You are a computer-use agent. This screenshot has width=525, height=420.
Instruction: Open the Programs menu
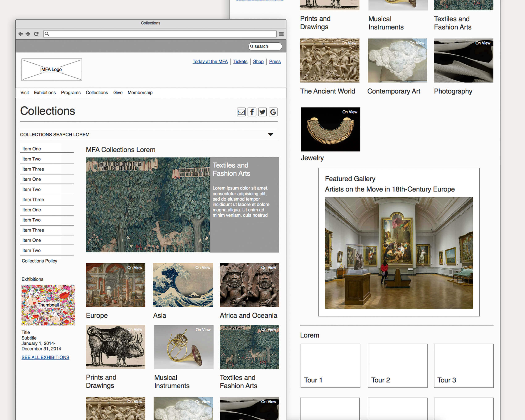(x=71, y=93)
